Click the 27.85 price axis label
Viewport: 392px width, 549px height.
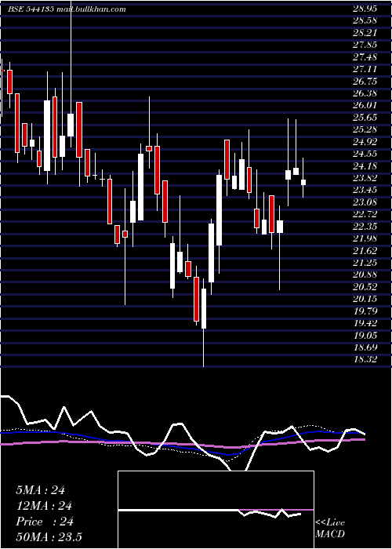pyautogui.click(x=365, y=45)
